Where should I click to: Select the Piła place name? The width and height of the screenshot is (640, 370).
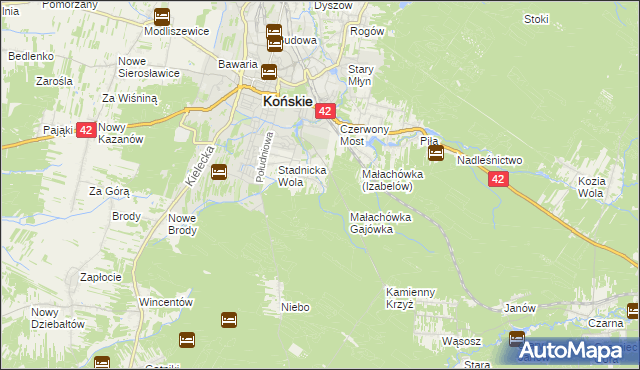click(x=429, y=141)
